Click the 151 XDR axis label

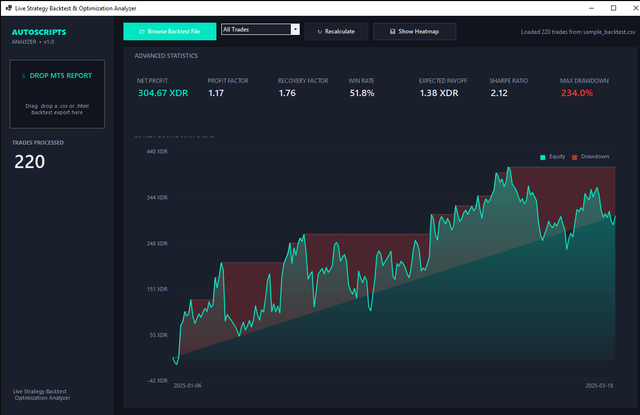point(157,289)
